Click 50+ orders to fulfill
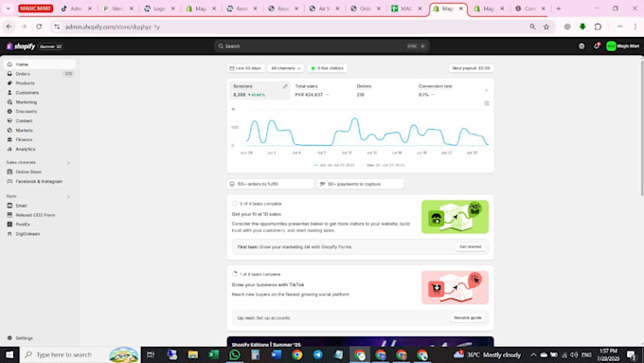This screenshot has height=363, width=644. click(270, 184)
